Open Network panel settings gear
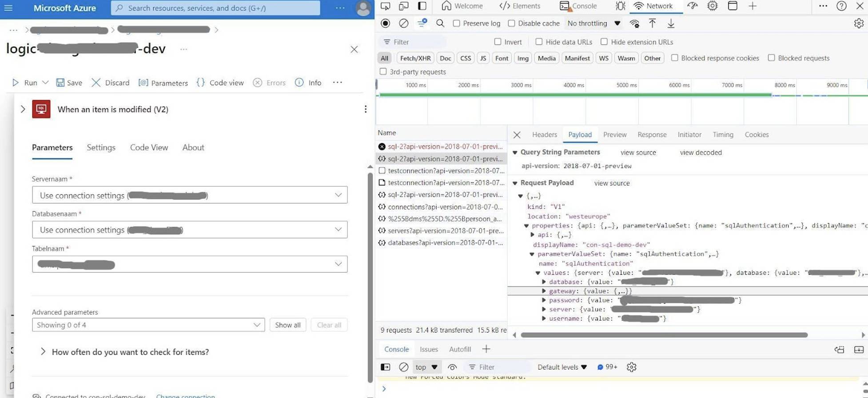The height and width of the screenshot is (398, 868). (x=859, y=23)
